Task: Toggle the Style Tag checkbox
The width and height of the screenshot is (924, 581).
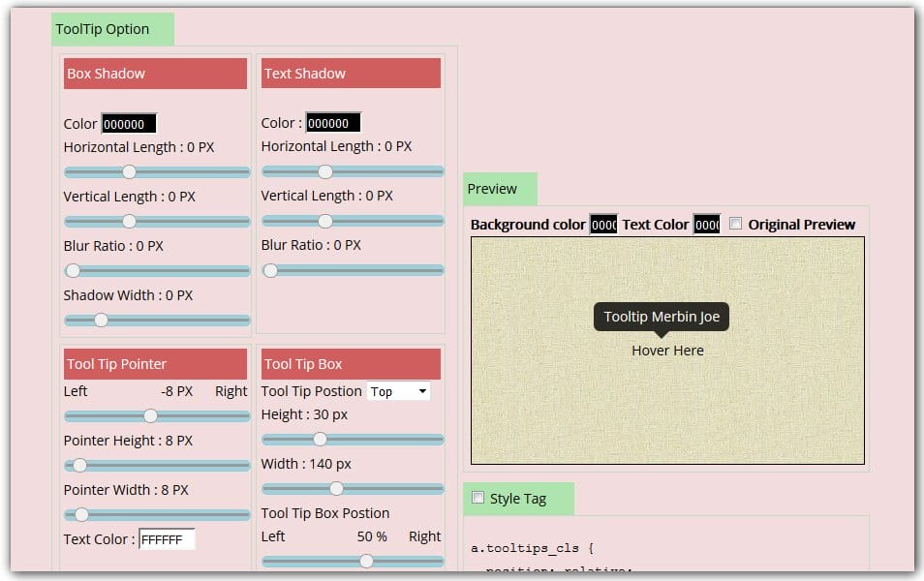Action: point(477,497)
